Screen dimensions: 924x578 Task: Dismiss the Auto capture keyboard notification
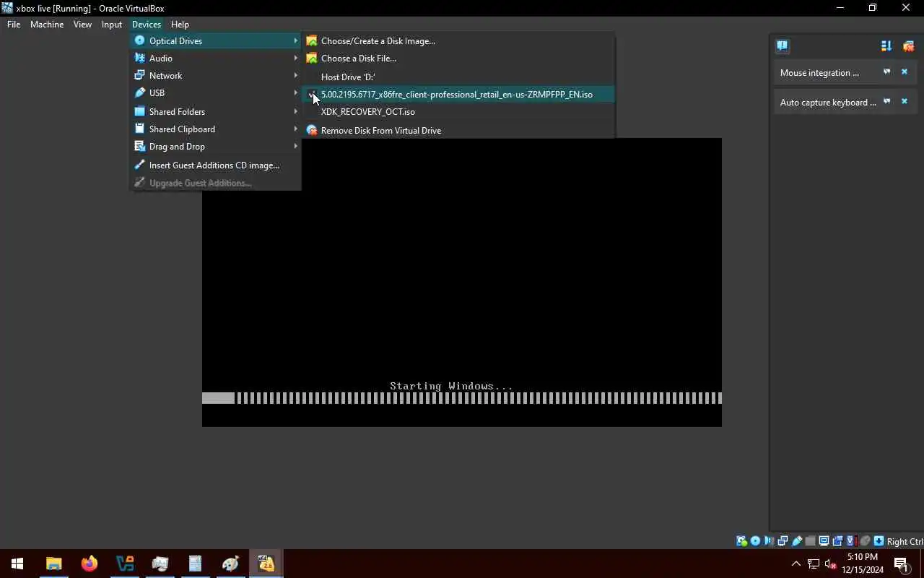click(904, 102)
